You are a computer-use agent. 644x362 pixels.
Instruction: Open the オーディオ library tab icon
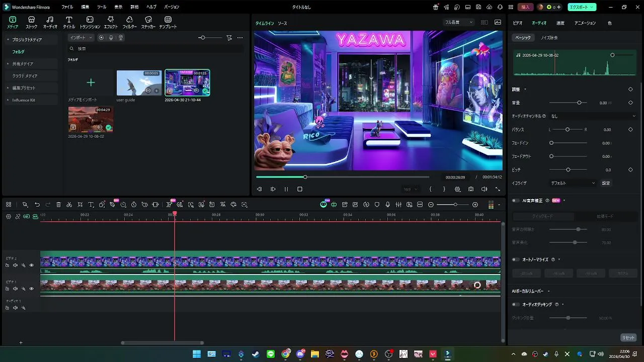pyautogui.click(x=50, y=20)
